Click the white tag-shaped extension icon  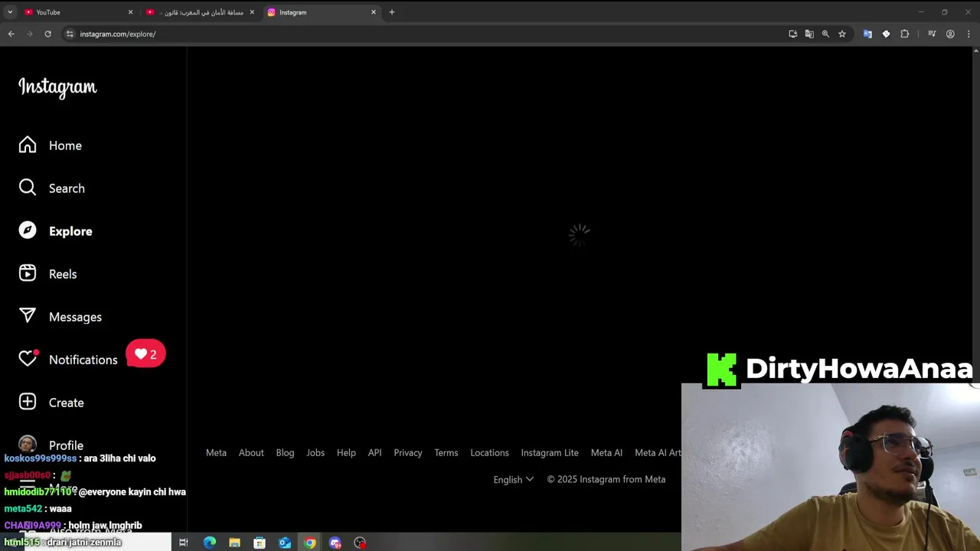pos(886,34)
